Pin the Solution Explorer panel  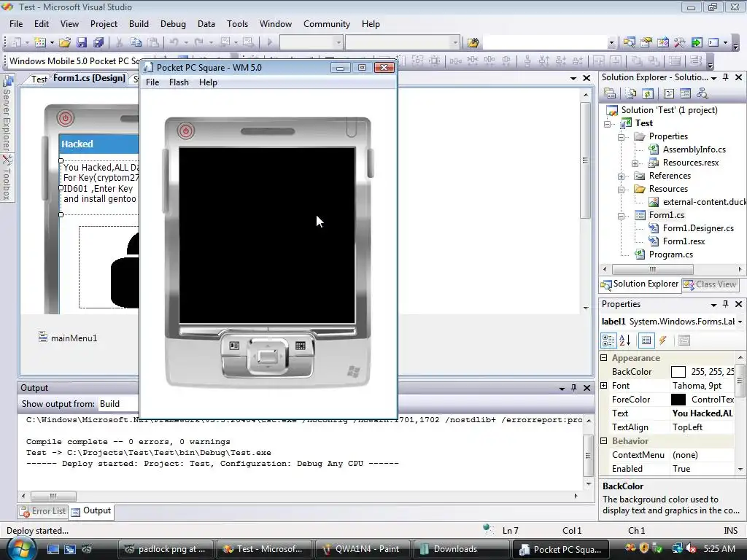click(x=726, y=77)
